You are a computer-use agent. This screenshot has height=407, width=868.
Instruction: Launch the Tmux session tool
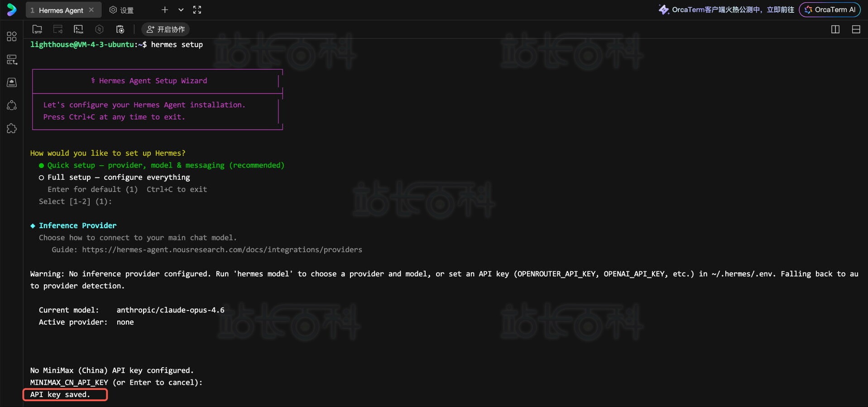[78, 29]
